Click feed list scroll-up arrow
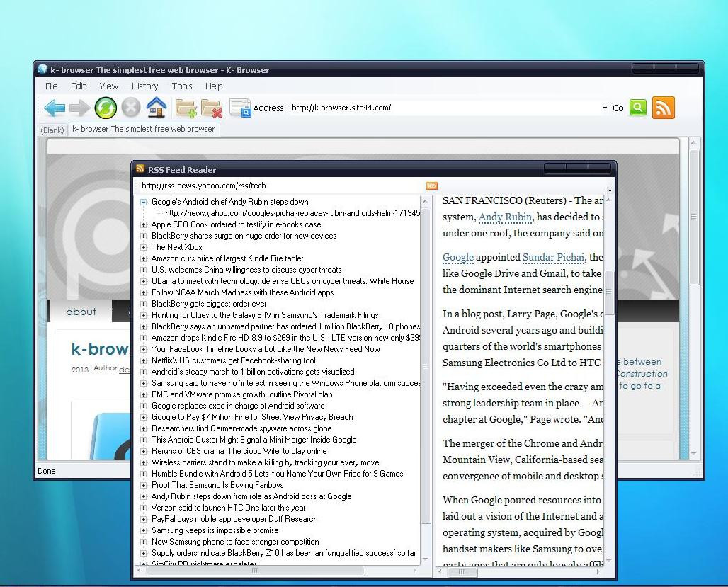 click(x=425, y=201)
